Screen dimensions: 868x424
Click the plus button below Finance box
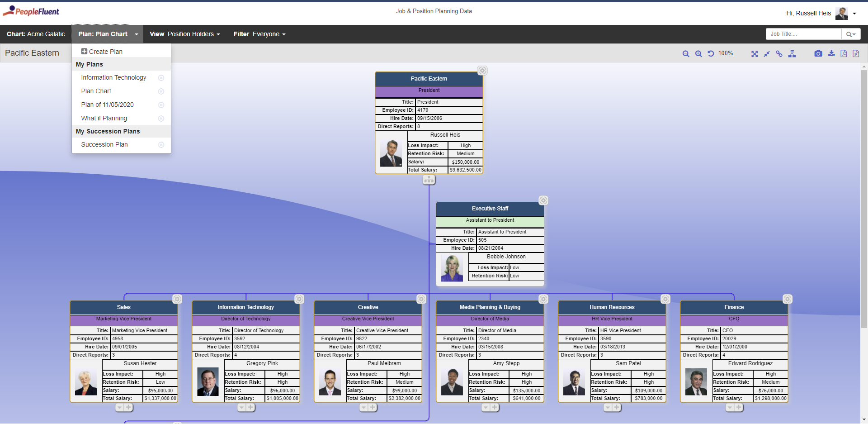(739, 407)
